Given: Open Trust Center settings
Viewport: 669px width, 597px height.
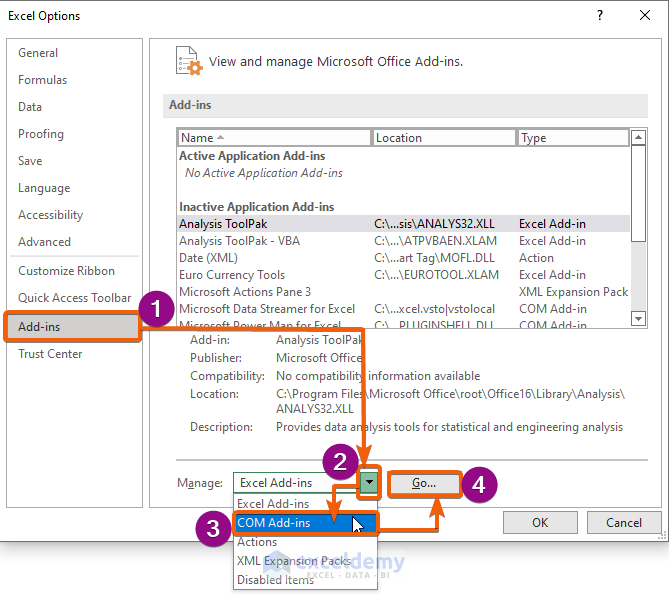Looking at the screenshot, I should (x=50, y=354).
